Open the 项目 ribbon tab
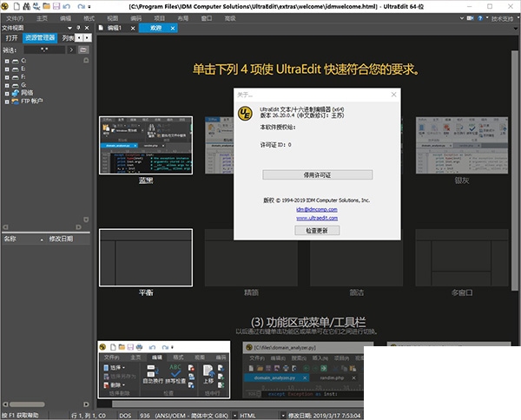 159,18
